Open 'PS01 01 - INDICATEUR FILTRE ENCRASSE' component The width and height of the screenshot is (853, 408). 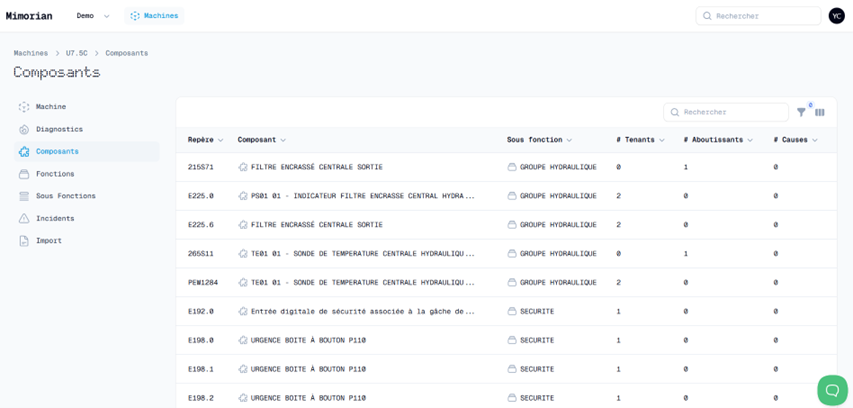pyautogui.click(x=363, y=196)
